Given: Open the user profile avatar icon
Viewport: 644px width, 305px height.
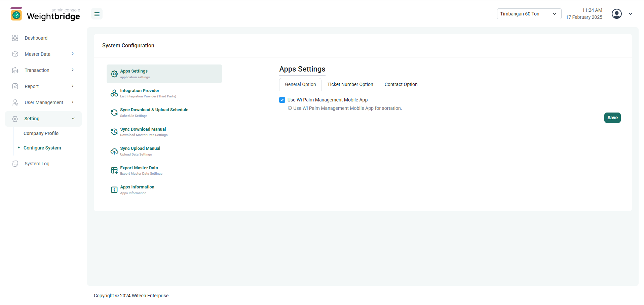Looking at the screenshot, I should point(616,14).
